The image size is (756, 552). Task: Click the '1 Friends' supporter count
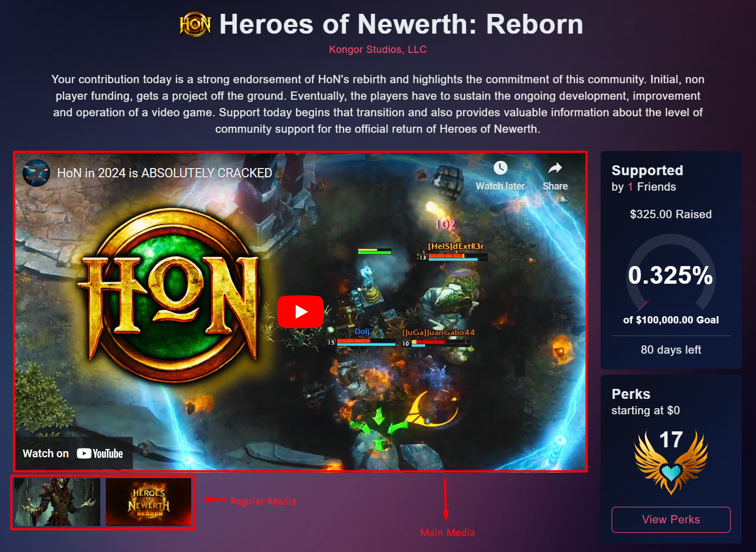(x=652, y=187)
